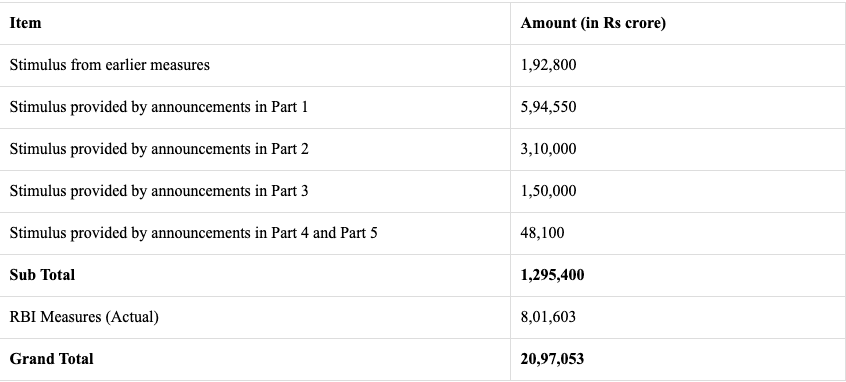Select the Part 4 and Part 5 row label
Viewport: 846px width, 382px height.
coord(193,233)
